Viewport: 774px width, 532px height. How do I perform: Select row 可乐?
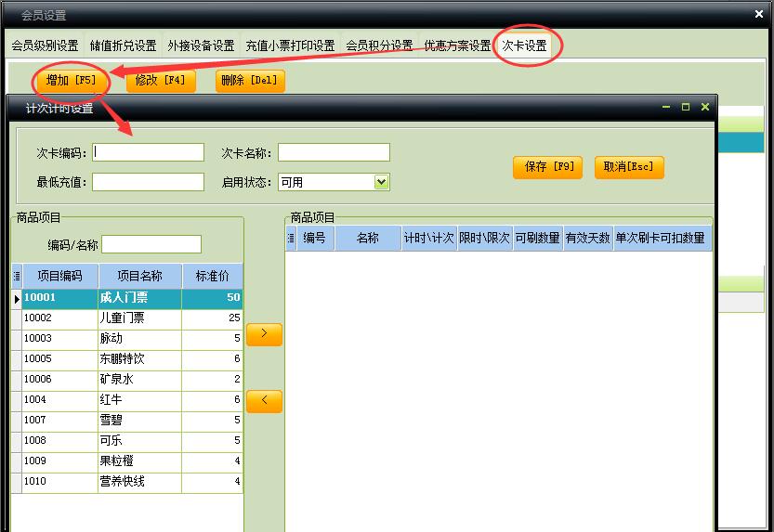pos(127,441)
